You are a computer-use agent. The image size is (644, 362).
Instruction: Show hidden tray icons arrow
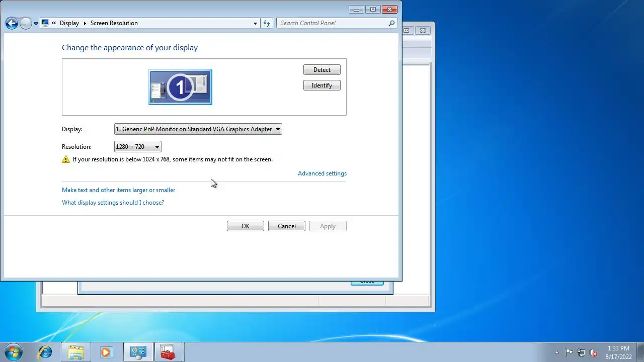[556, 352]
